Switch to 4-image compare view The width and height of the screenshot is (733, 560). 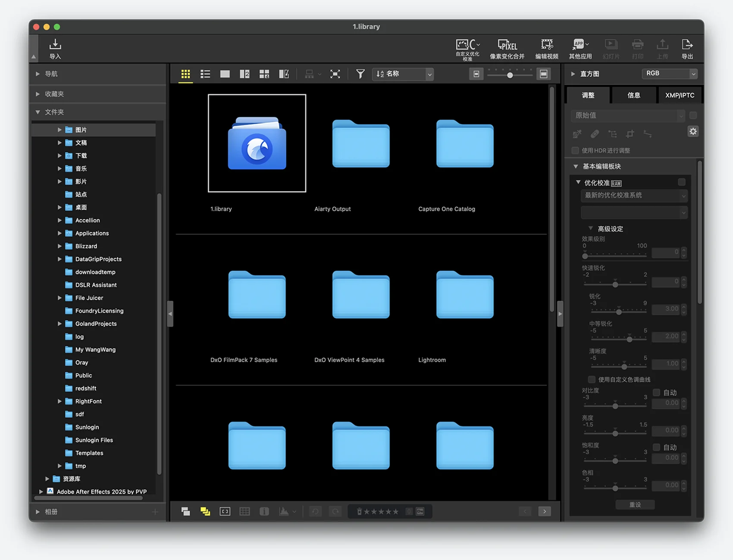coord(264,74)
